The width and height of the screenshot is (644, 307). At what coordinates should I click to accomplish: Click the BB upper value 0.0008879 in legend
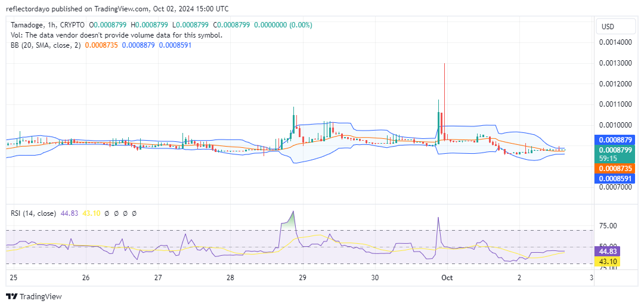point(138,45)
